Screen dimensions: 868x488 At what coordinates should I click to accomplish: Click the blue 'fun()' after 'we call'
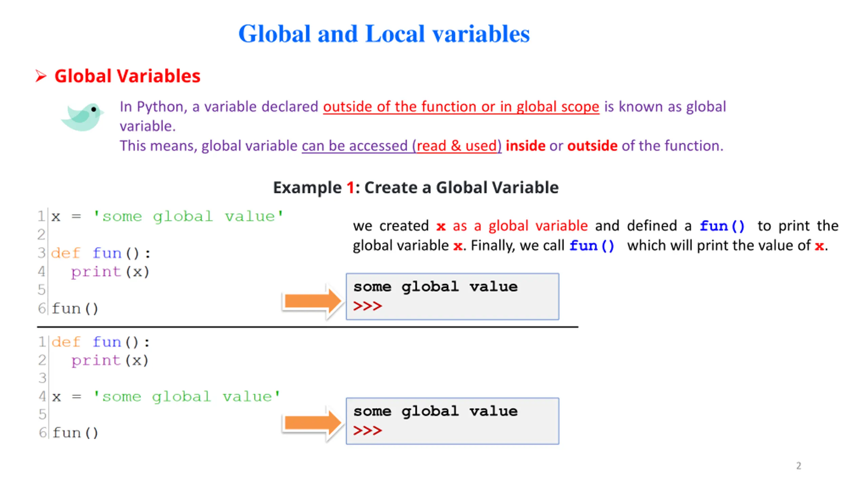pos(592,246)
